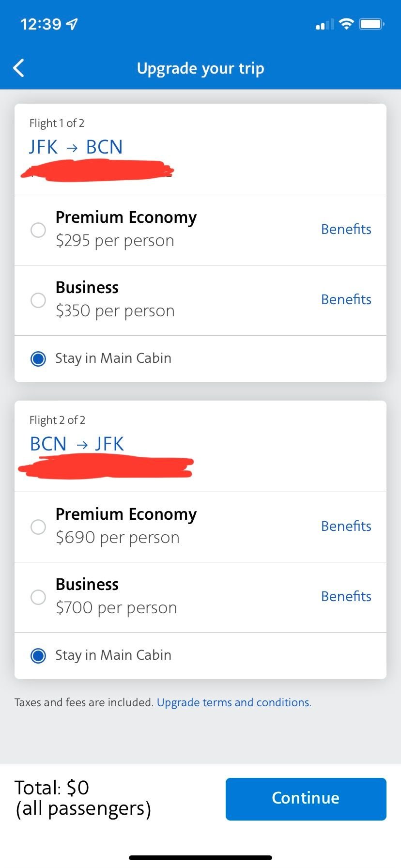Choose Stay in Main Cabin for flight 1

[38, 358]
